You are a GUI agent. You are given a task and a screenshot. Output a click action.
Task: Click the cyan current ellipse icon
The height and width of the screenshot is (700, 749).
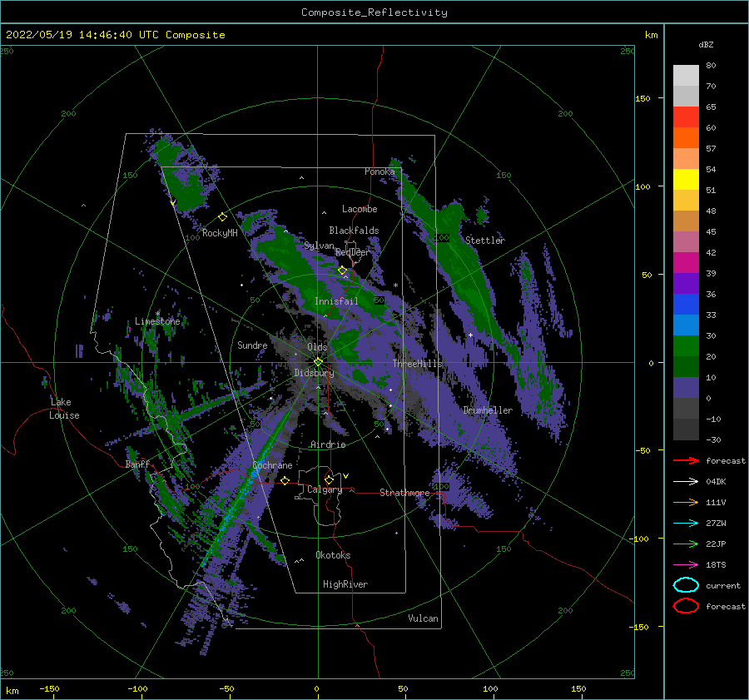(x=686, y=585)
